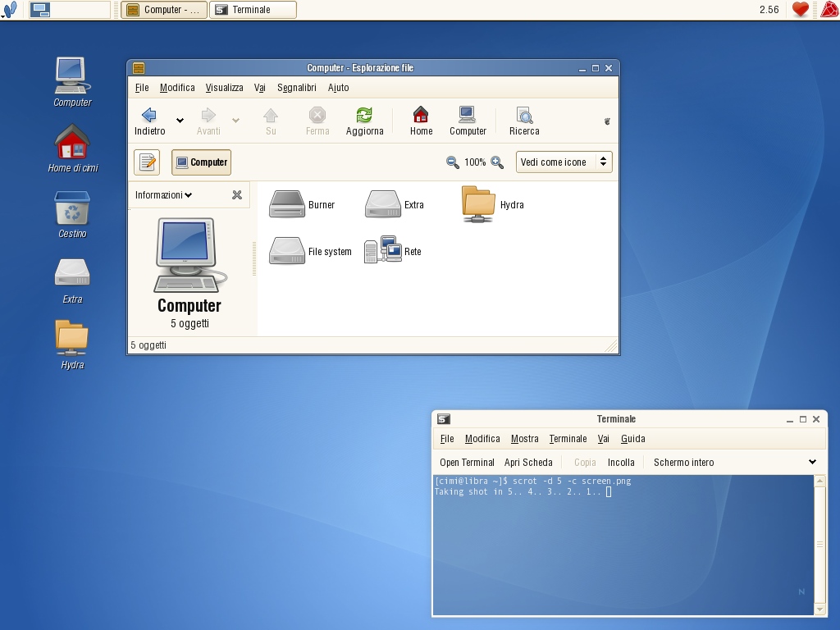Click the Copia toolbar button
The image size is (840, 630).
click(x=585, y=463)
